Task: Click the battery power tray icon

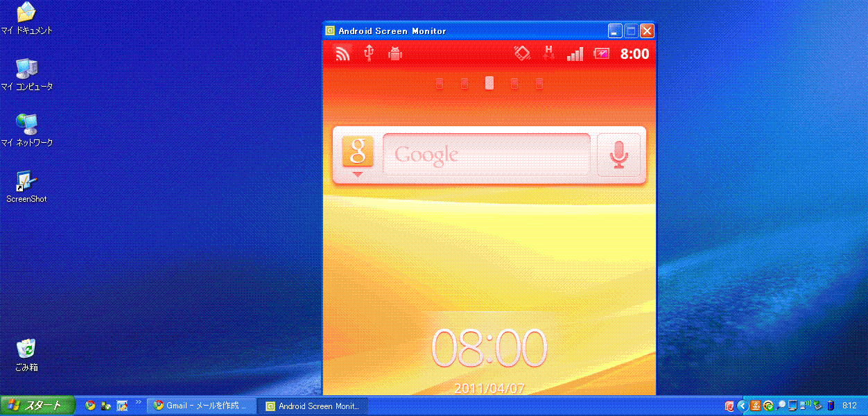Action: pyautogui.click(x=830, y=406)
